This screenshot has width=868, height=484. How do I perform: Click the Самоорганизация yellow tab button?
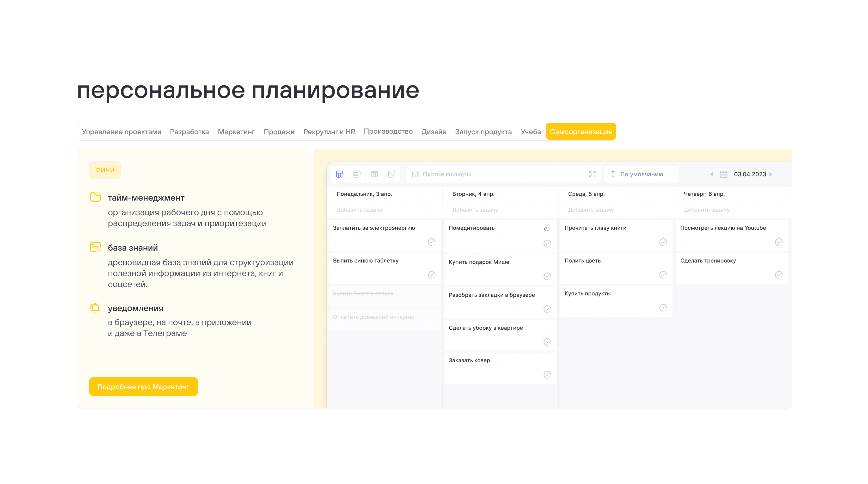point(580,132)
